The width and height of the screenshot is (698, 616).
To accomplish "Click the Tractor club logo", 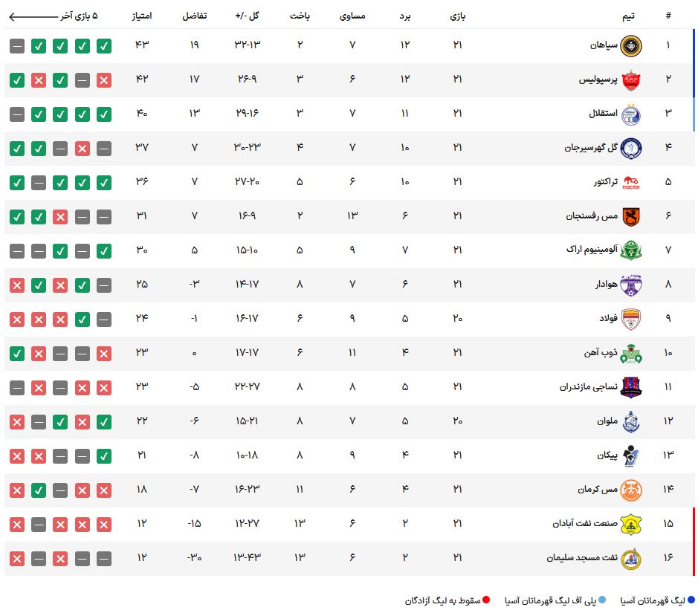I will pos(631,183).
